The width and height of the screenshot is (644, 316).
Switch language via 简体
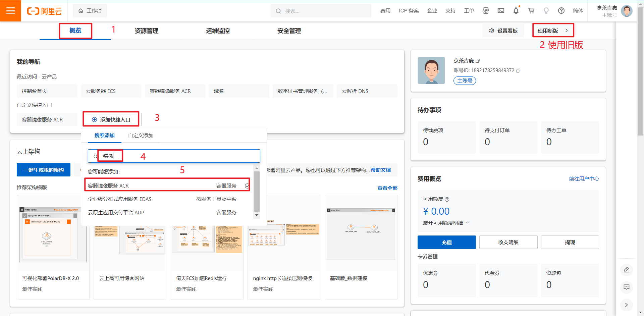click(x=578, y=11)
